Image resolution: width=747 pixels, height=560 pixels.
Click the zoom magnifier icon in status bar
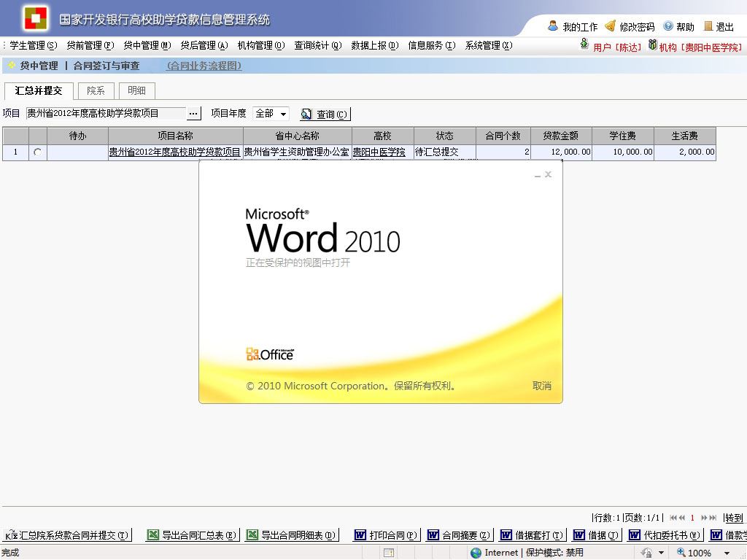(x=681, y=553)
